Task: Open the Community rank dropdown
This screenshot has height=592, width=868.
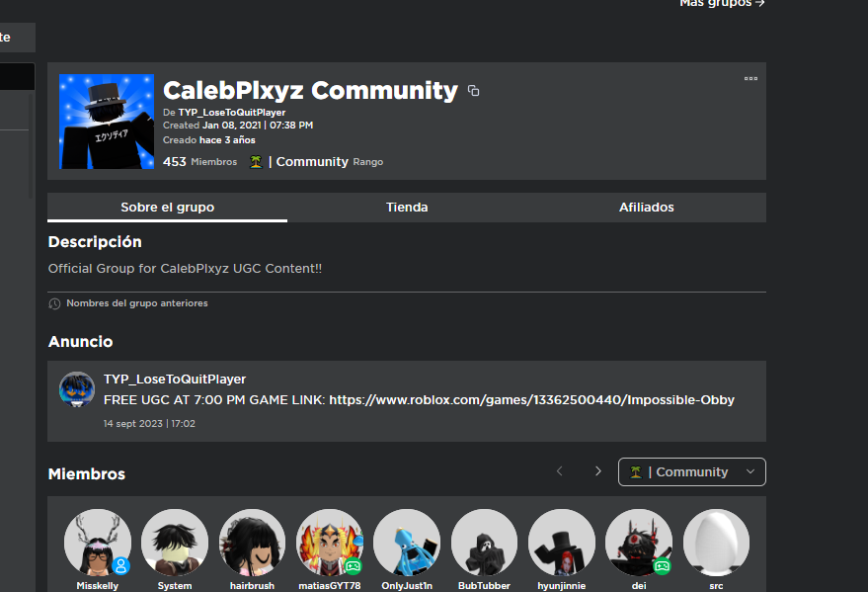Action: 692,471
